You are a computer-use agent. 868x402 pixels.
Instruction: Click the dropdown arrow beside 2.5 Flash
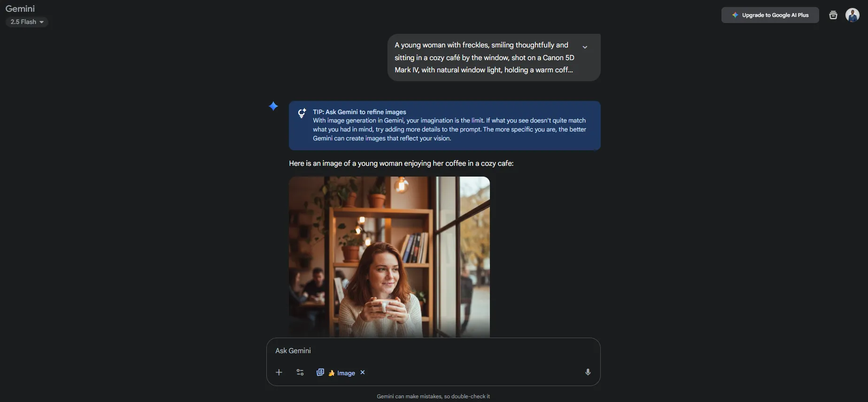41,22
